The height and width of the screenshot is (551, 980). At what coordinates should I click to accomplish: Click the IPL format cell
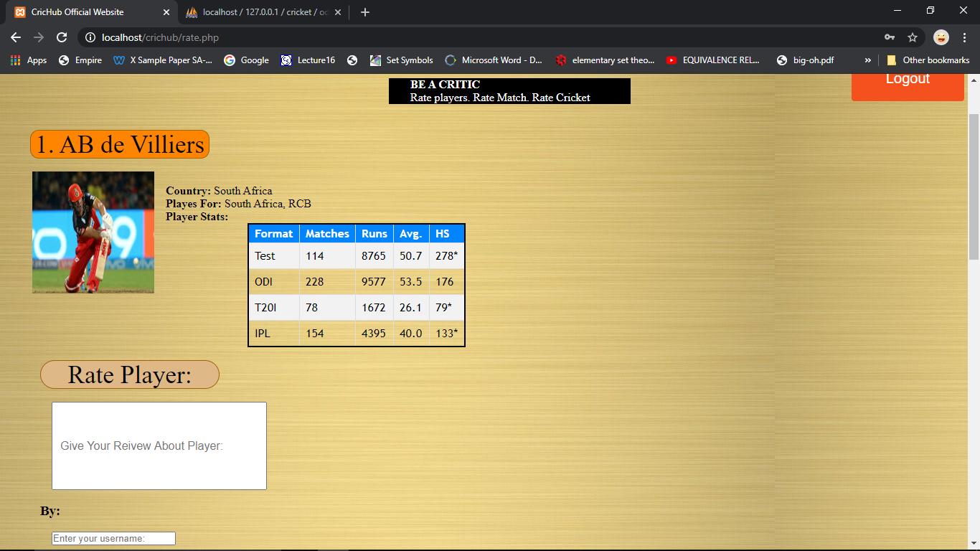[x=274, y=333]
